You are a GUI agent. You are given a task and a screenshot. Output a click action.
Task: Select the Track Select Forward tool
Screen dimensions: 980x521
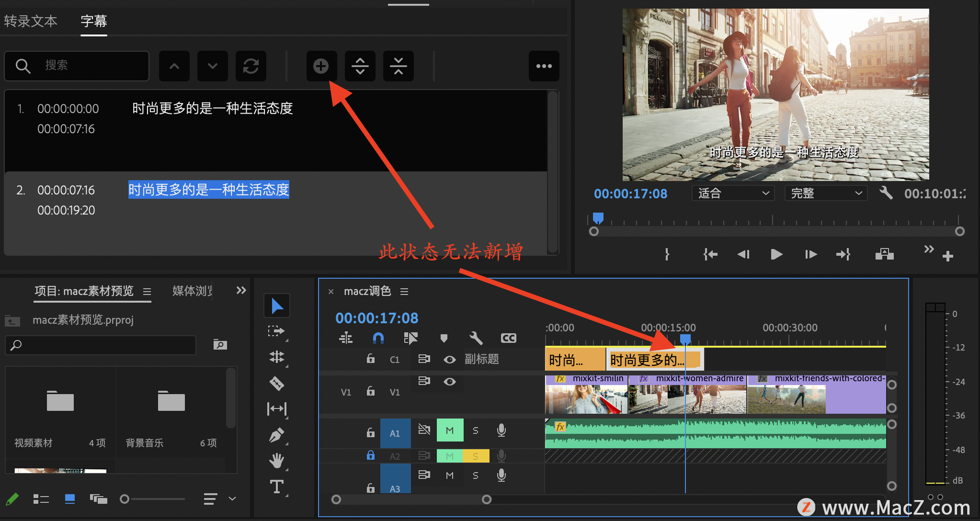point(276,331)
